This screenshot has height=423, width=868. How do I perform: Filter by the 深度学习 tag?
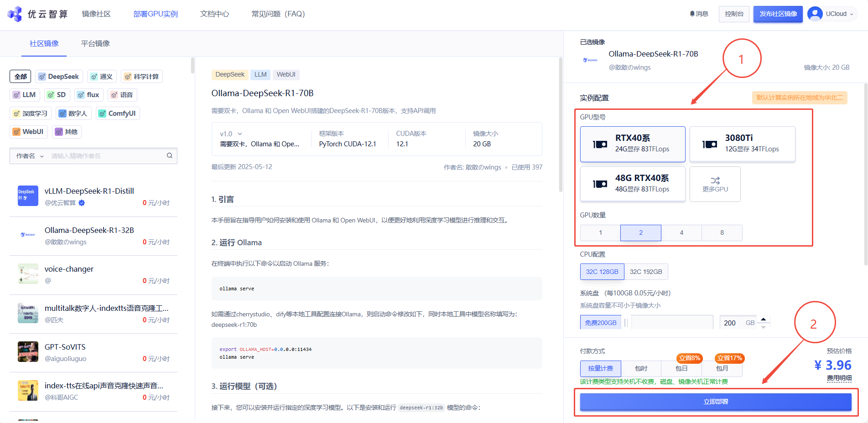click(31, 113)
